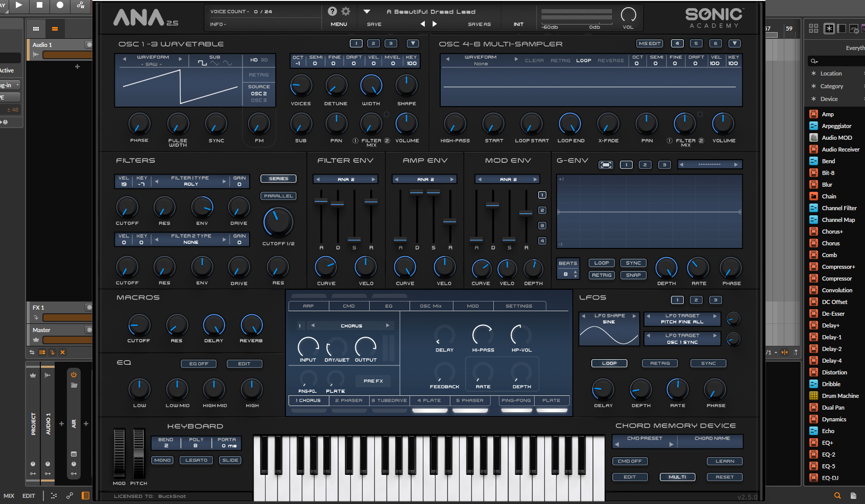Open FILTER 2 TYPE selector
This screenshot has height=504, width=865.
tap(190, 239)
